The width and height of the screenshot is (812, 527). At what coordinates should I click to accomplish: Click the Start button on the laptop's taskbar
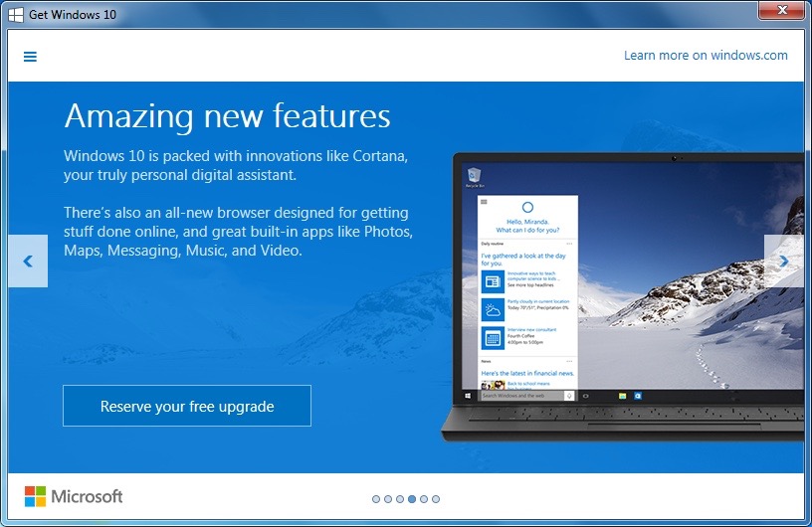pos(468,396)
